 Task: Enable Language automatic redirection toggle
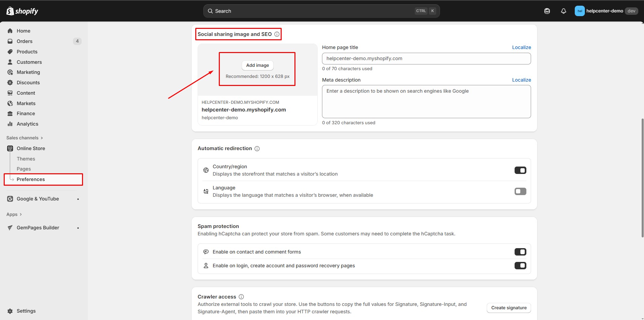520,191
